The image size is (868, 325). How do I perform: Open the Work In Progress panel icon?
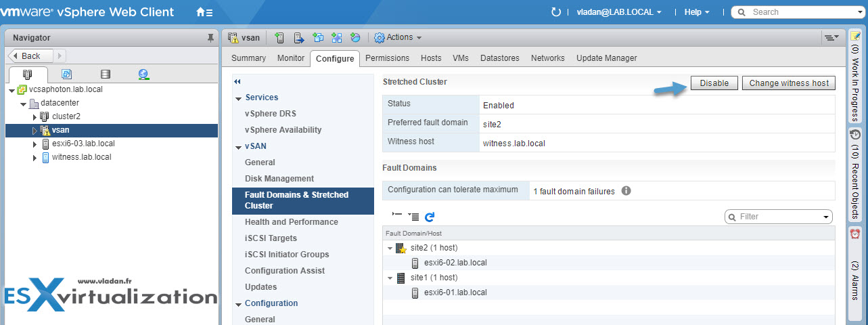point(855,35)
